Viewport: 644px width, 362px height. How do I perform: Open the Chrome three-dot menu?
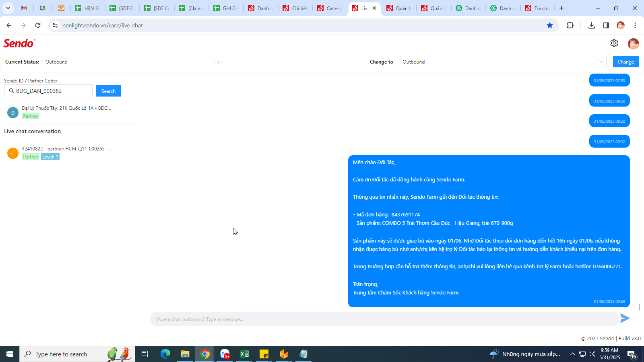635,25
